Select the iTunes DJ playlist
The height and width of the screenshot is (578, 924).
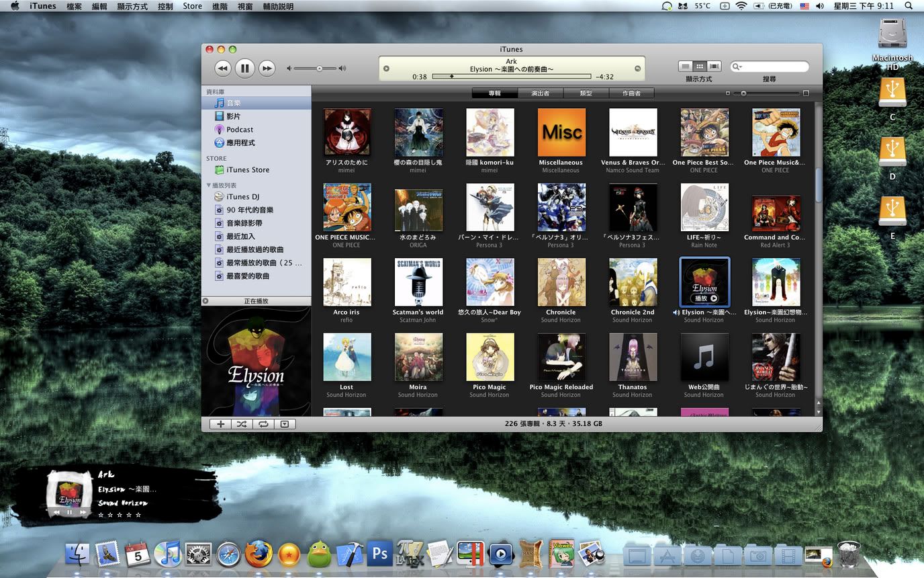[x=256, y=197]
